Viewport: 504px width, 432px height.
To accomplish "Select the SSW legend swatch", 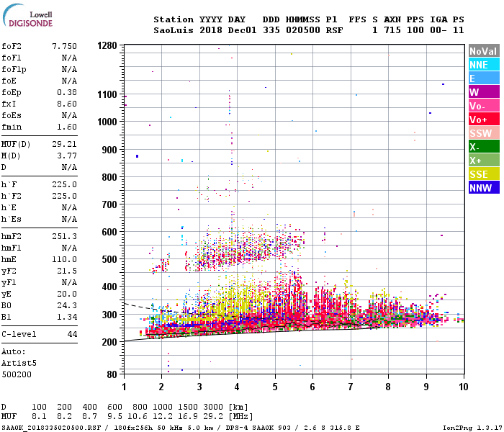I will [x=484, y=133].
